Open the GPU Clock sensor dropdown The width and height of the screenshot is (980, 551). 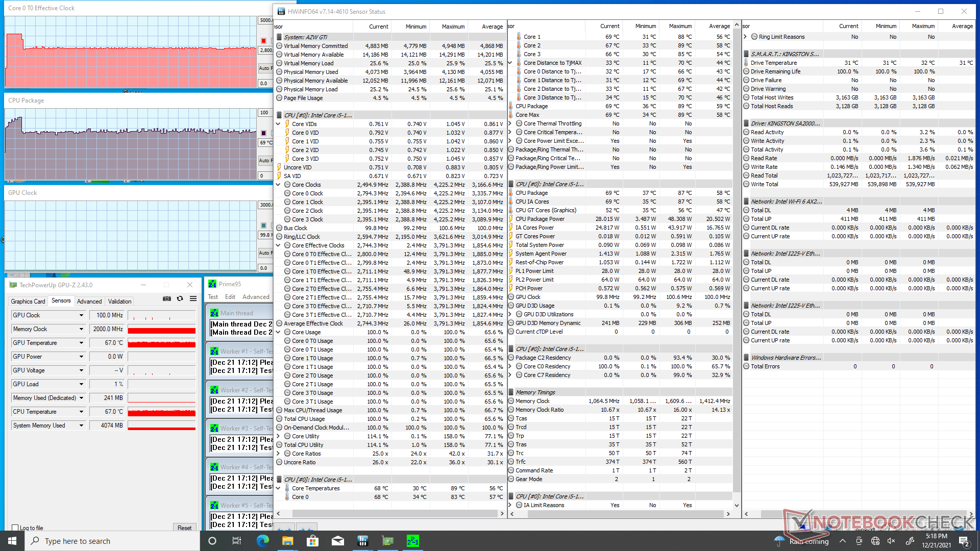point(81,315)
